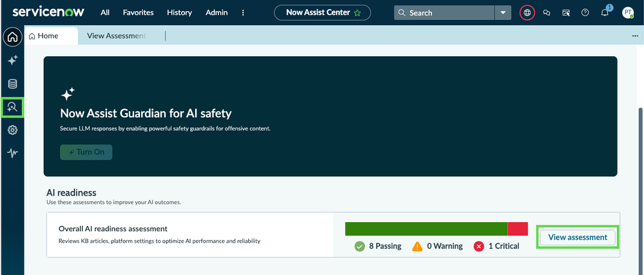Image resolution: width=644 pixels, height=275 pixels.
Task: Open the Home icon in sidebar
Action: pyautogui.click(x=12, y=37)
